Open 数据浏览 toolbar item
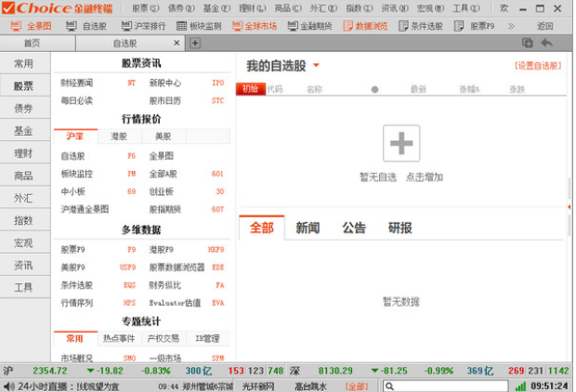 pos(365,26)
